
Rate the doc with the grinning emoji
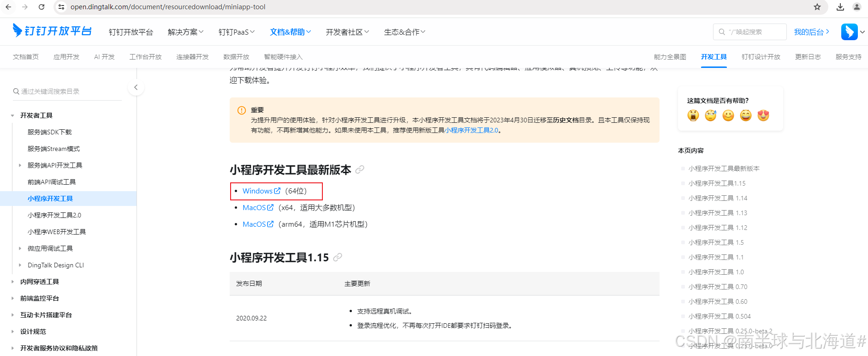point(746,115)
